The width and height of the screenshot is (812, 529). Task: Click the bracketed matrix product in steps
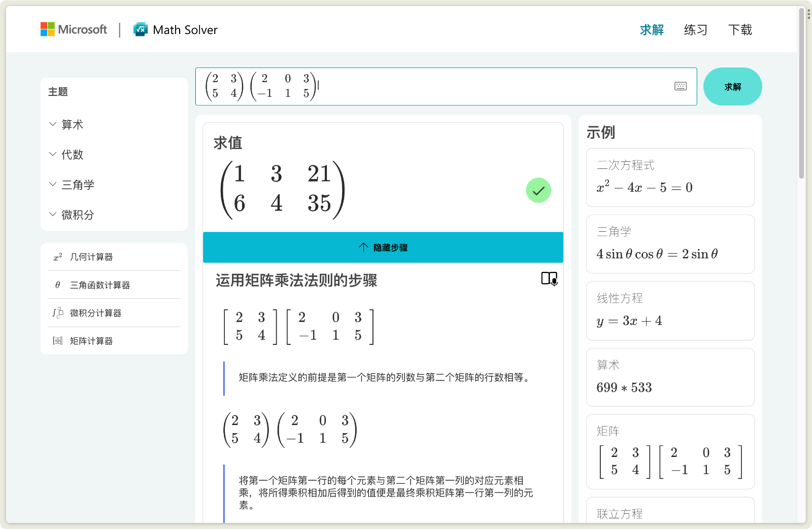pyautogui.click(x=299, y=327)
